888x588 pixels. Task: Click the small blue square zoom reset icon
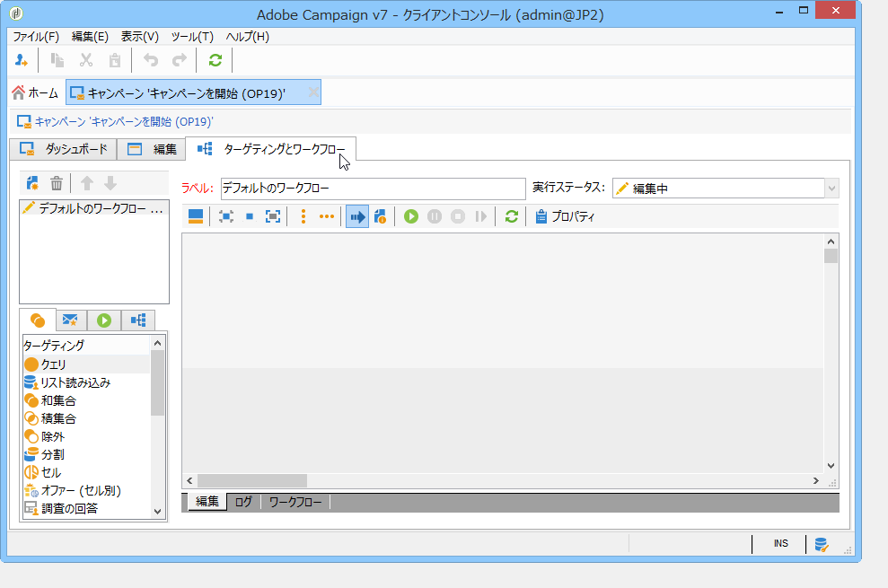[x=250, y=216]
